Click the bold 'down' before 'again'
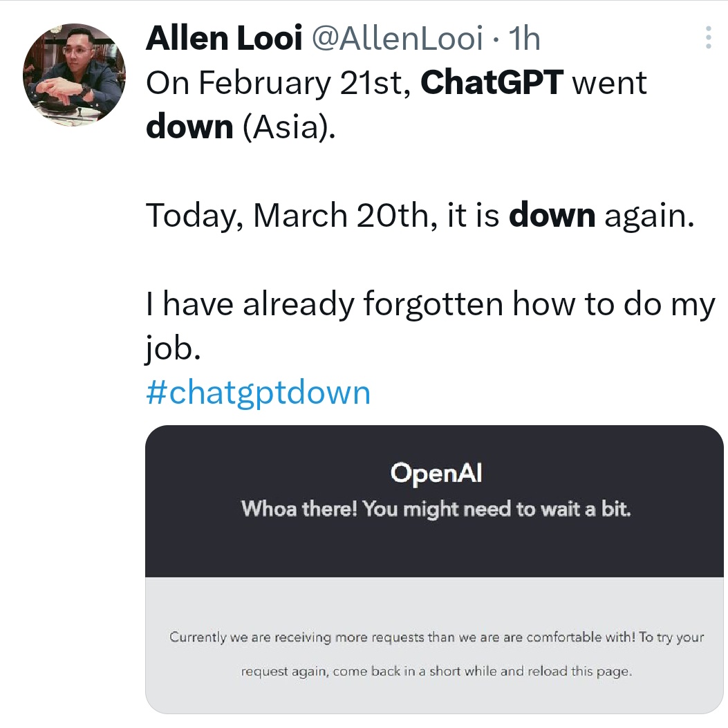 [552, 216]
